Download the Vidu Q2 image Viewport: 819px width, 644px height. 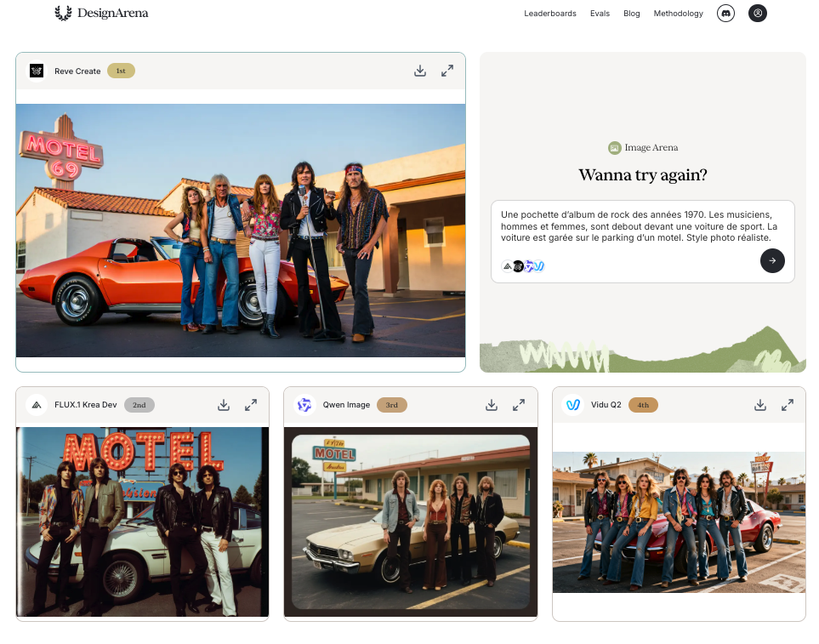point(760,405)
